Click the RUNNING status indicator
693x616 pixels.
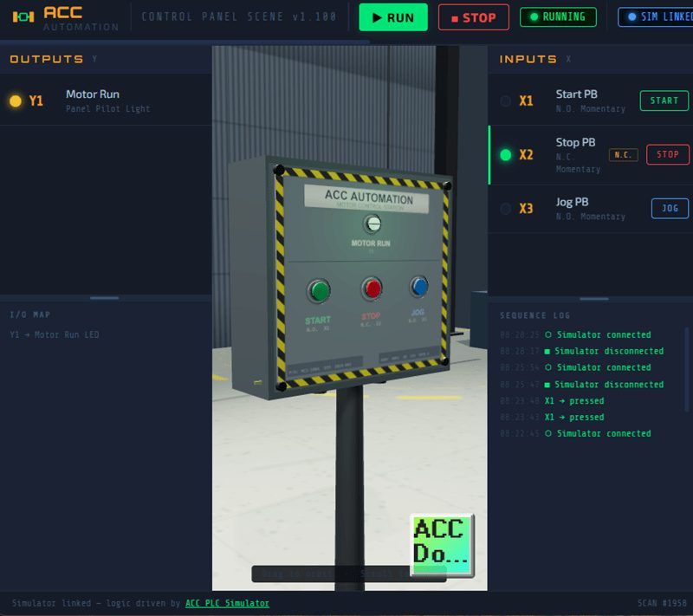[558, 16]
